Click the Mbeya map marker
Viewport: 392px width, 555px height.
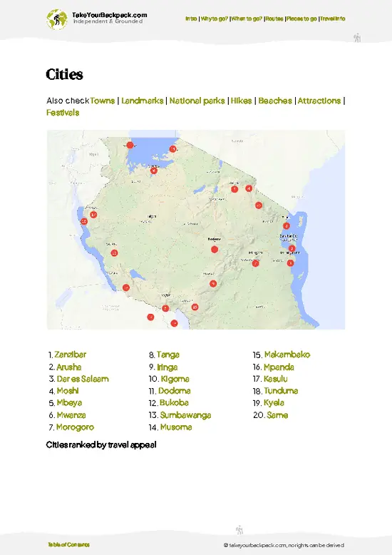pyautogui.click(x=165, y=308)
